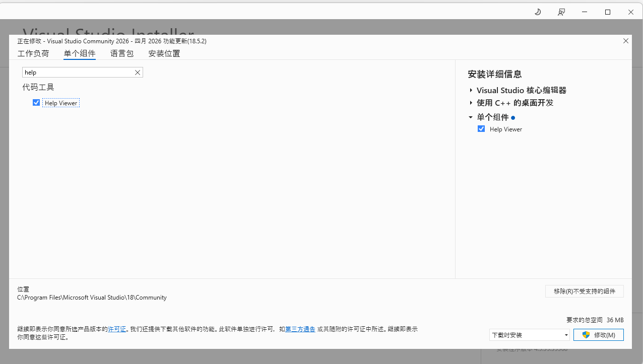The width and height of the screenshot is (643, 364).
Task: Open the feedback icon in title bar
Action: pyautogui.click(x=561, y=12)
